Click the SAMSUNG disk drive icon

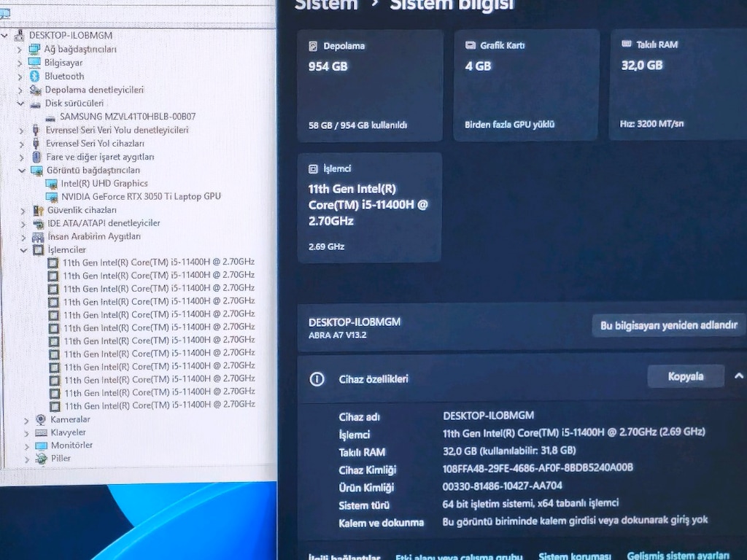[50, 117]
